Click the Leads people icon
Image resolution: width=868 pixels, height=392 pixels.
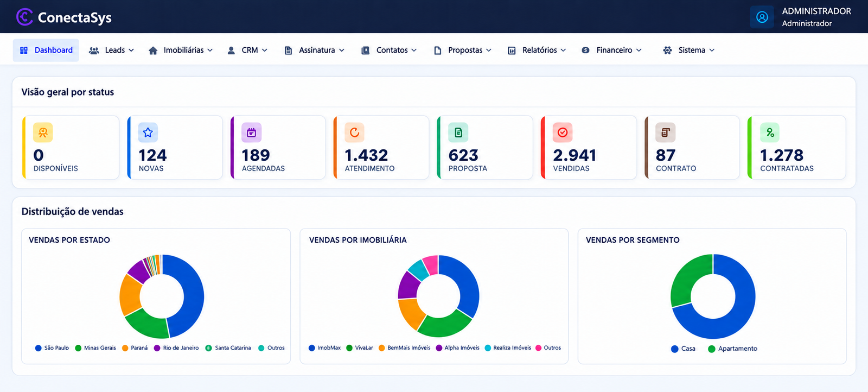click(94, 50)
